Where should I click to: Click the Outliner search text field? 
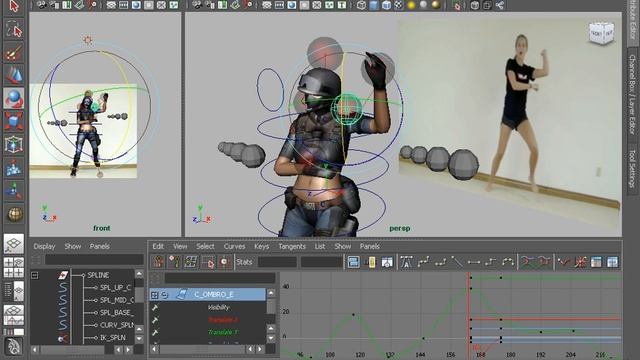(x=94, y=260)
